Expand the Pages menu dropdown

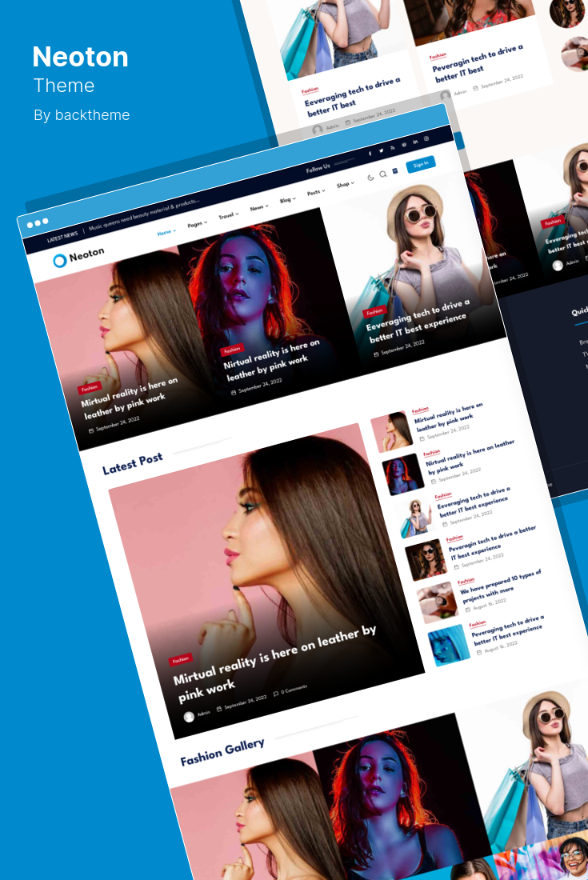(x=198, y=224)
